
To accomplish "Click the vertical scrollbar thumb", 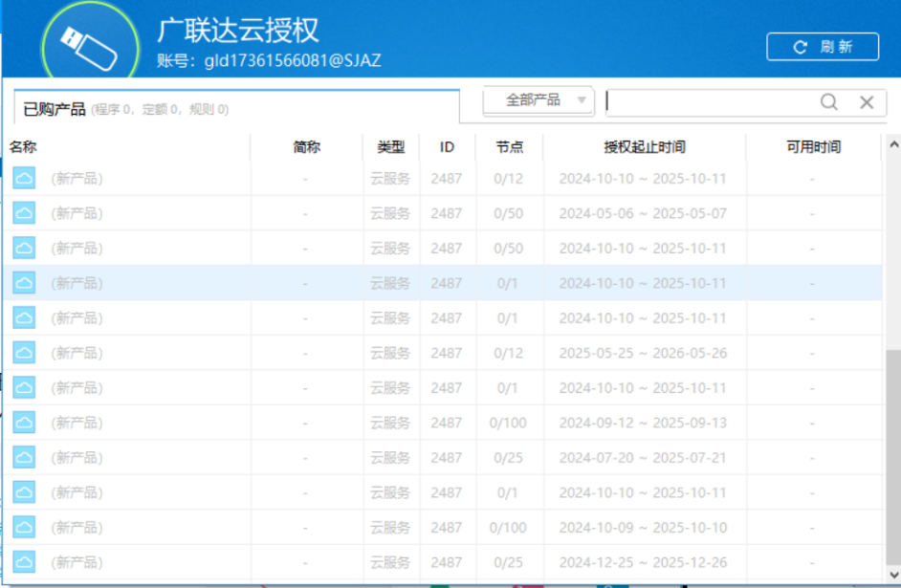I will pos(893,458).
